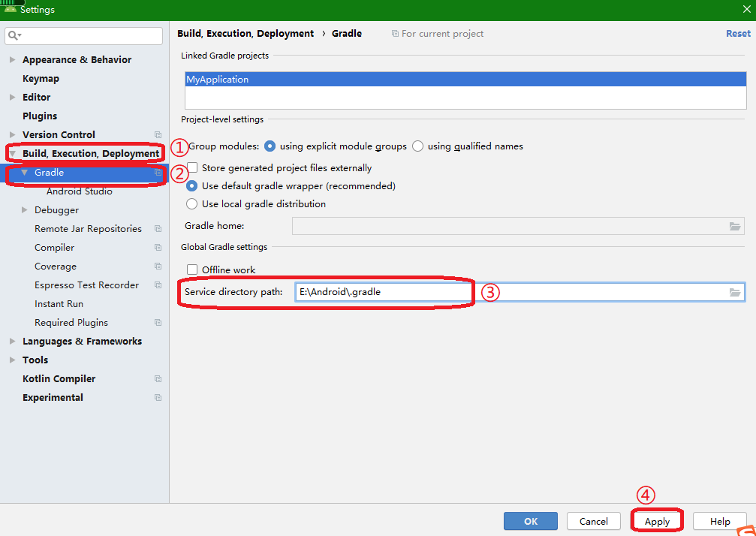Open Remote Jar Repositories settings
The height and width of the screenshot is (536, 756).
(x=89, y=229)
